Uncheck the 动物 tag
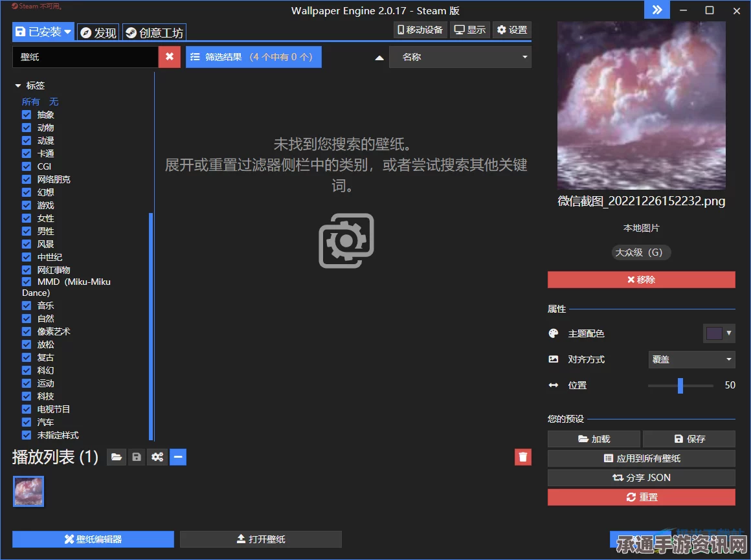This screenshot has height=560, width=751. pos(27,128)
